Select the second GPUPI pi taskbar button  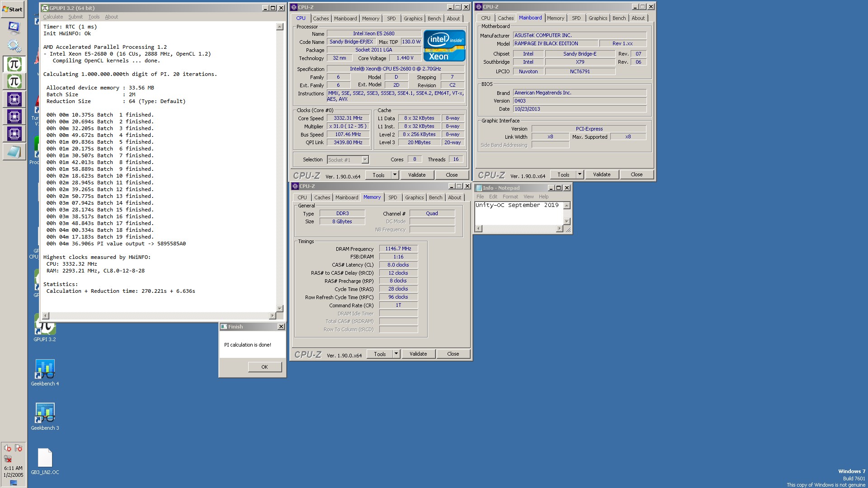coord(14,81)
